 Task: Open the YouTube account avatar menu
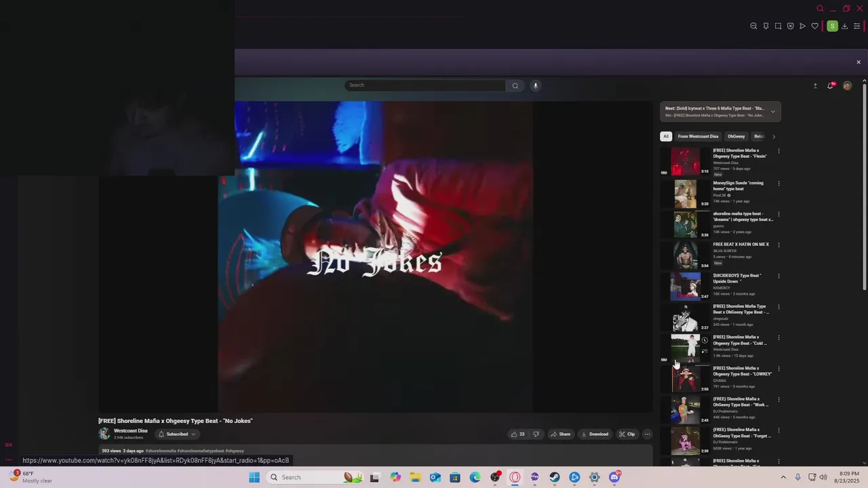tap(847, 85)
